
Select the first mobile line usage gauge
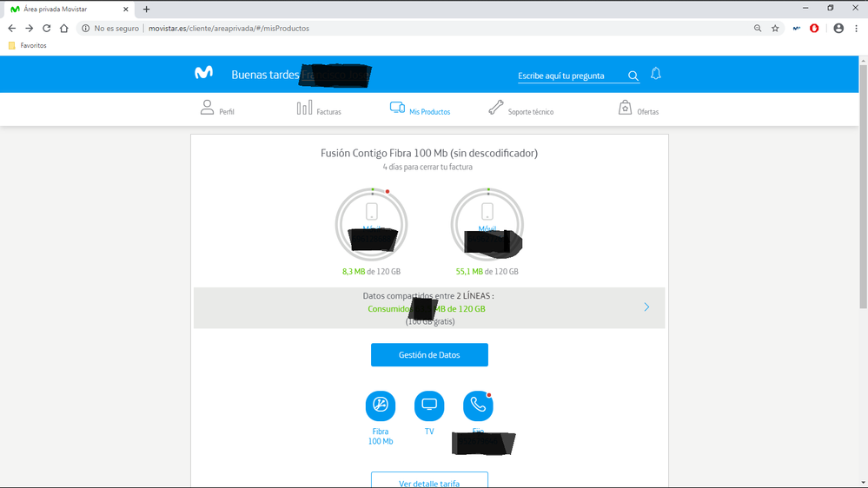371,225
